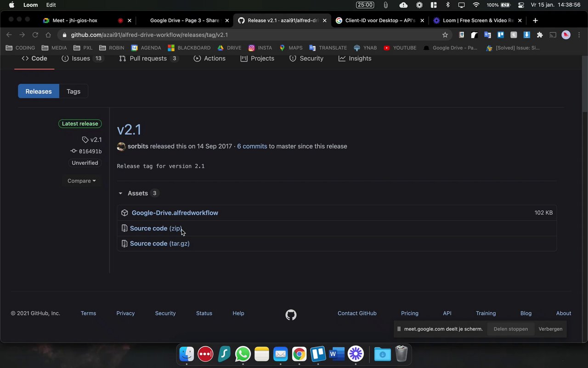This screenshot has width=588, height=368.
Task: Open Notes app in the dock
Action: click(262, 354)
